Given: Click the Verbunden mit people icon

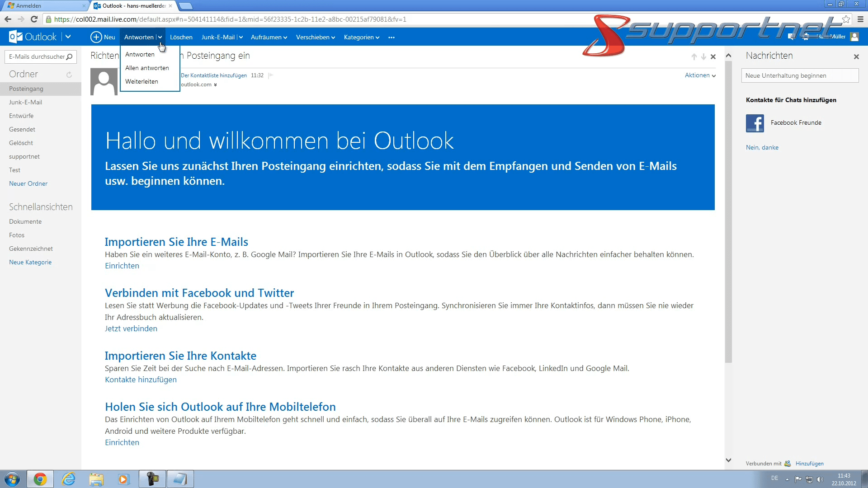Looking at the screenshot, I should [x=788, y=464].
